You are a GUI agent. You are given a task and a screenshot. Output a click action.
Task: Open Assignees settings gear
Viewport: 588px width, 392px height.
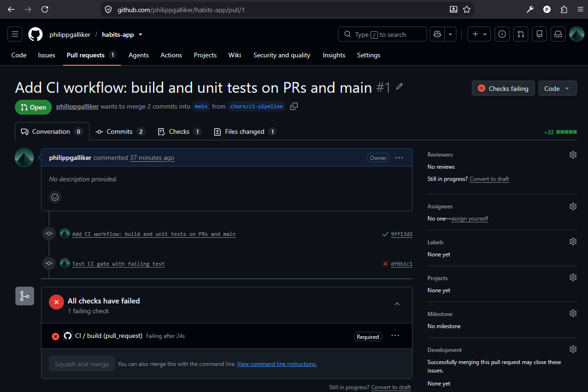573,206
